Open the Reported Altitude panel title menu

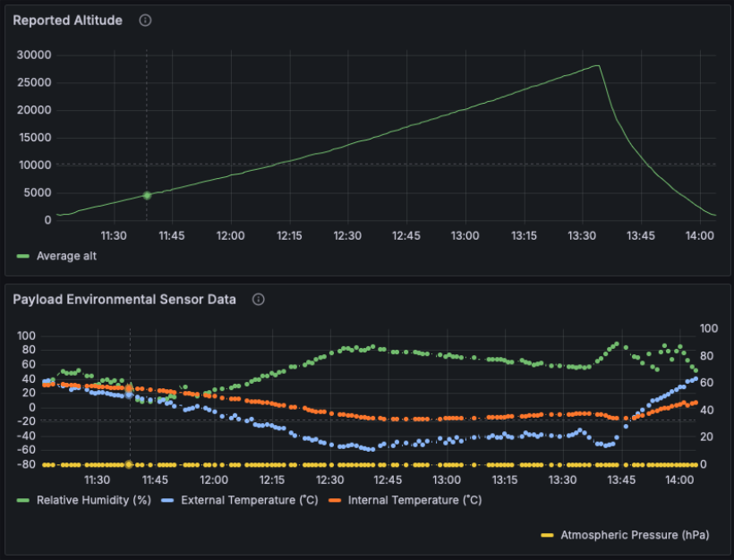tap(67, 21)
